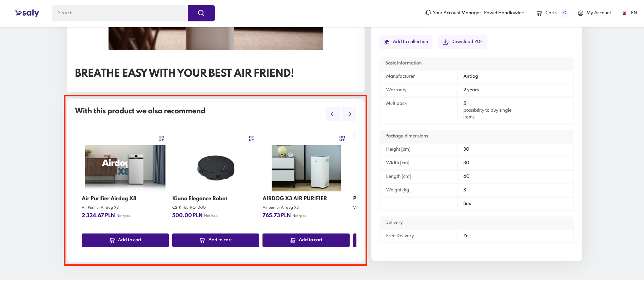This screenshot has width=644, height=281.
Task: Add Kiano Elegance Robot to collection icon
Action: click(252, 138)
